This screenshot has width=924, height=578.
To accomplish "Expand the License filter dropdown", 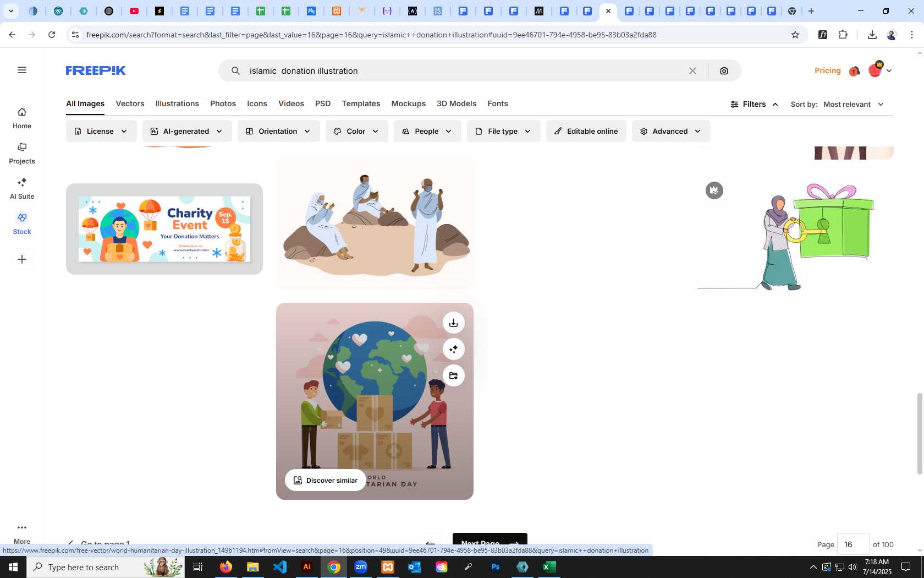I will tap(101, 131).
